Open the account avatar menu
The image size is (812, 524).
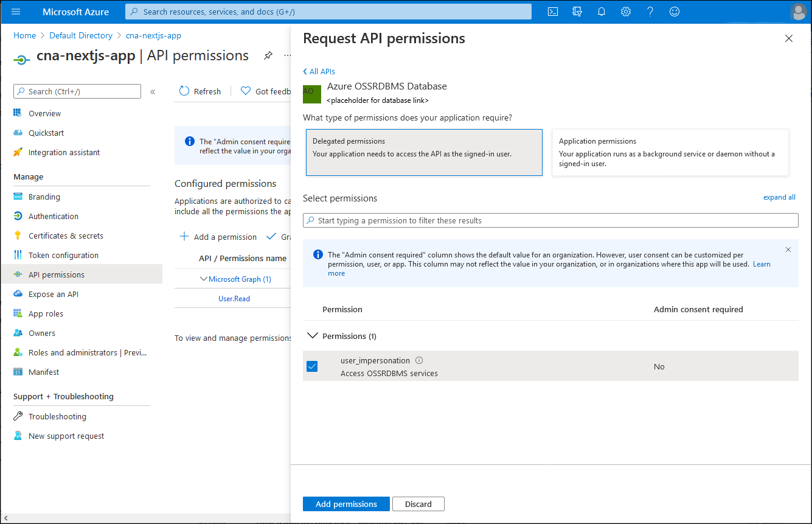[799, 12]
